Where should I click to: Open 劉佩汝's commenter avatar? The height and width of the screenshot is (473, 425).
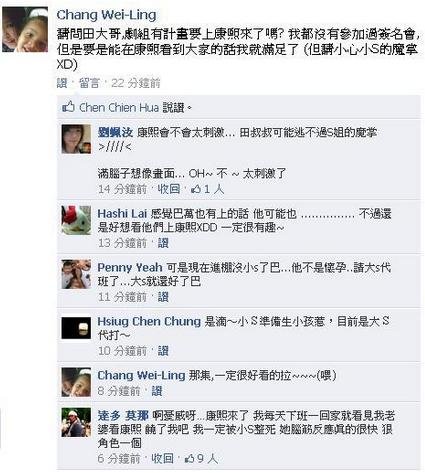tap(76, 139)
